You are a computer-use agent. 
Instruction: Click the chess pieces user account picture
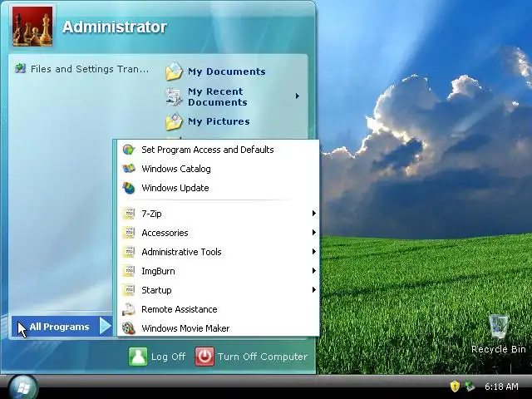(32, 26)
